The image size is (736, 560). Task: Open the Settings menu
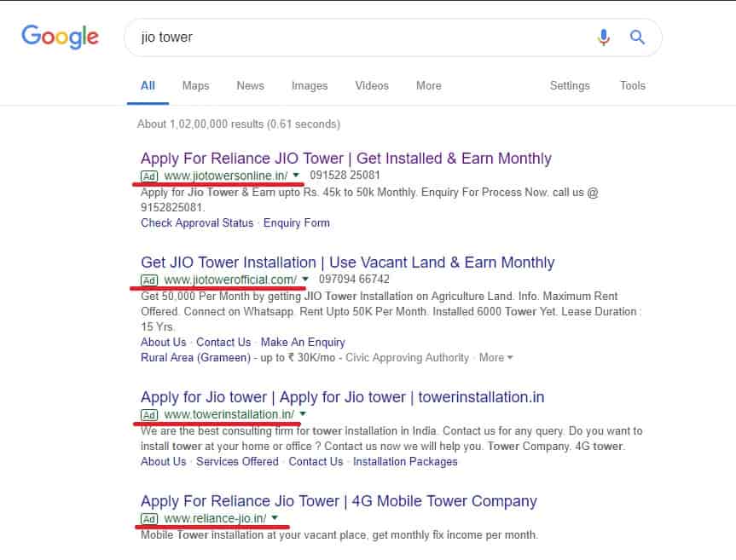click(x=570, y=85)
